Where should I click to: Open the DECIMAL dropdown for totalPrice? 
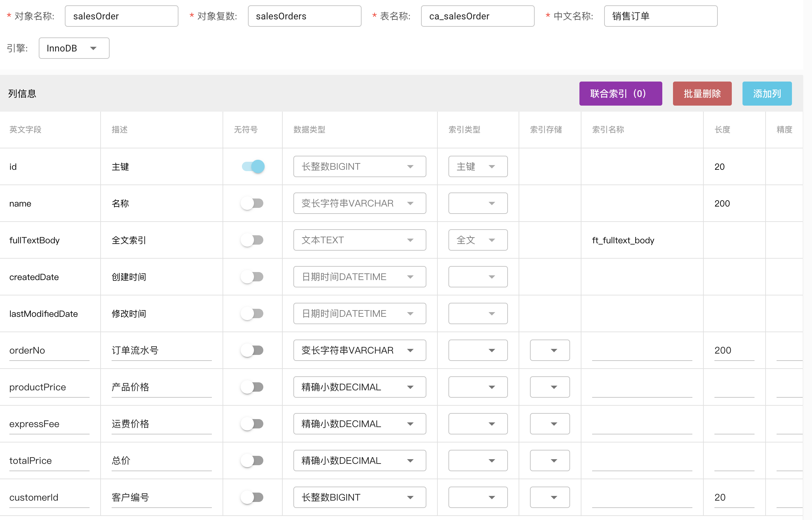(359, 460)
